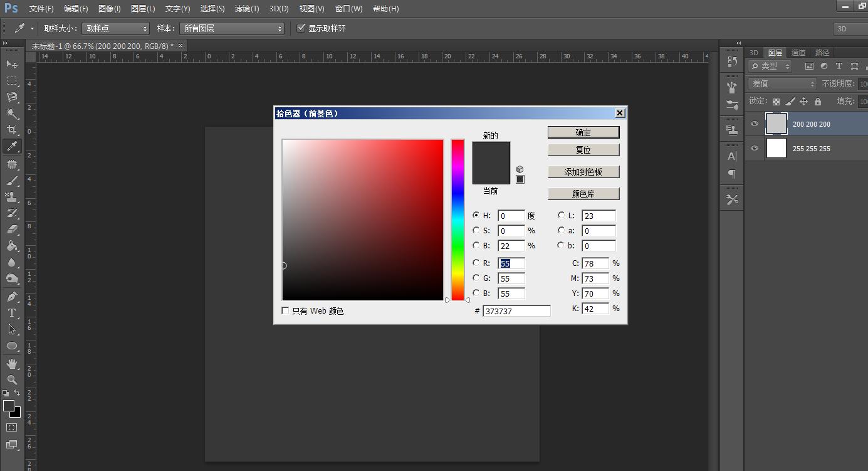The image size is (868, 471).
Task: Switch to the 通道 tab
Action: tap(798, 53)
